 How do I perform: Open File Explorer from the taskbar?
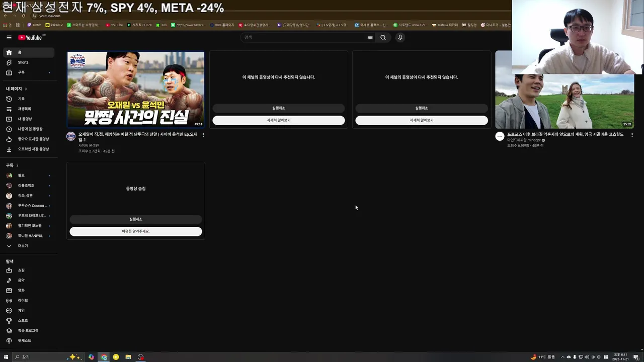pos(128,357)
